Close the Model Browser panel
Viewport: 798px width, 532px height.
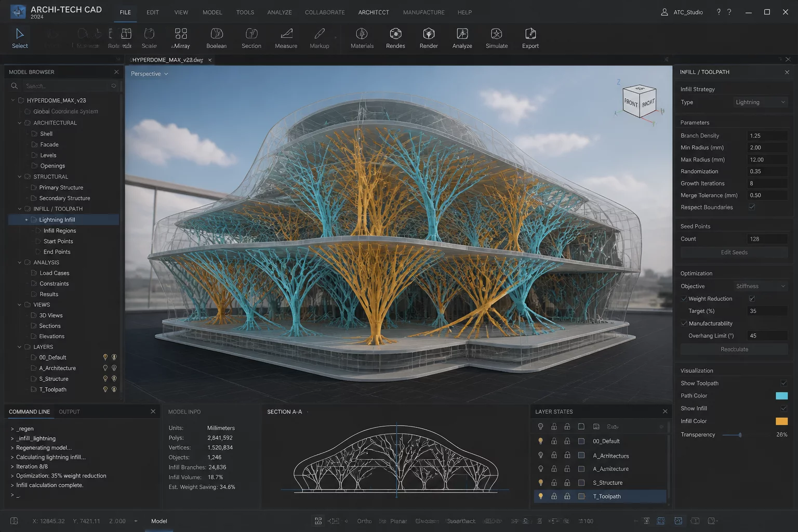[116, 72]
